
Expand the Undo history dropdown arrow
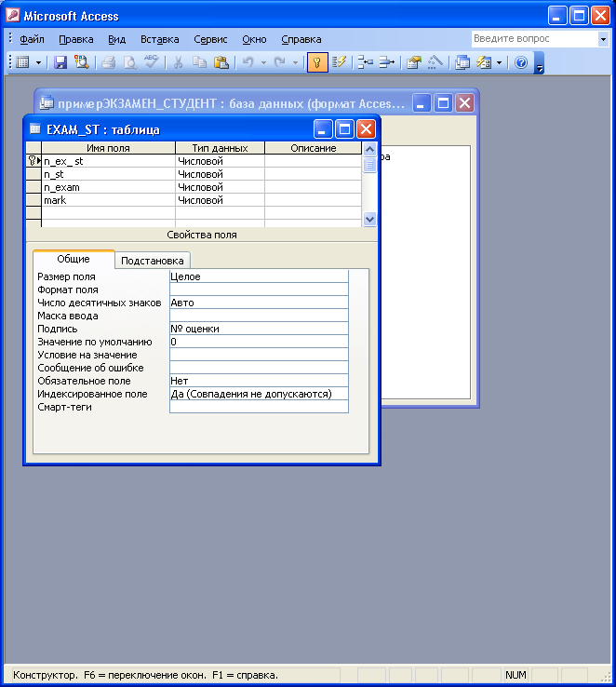[263, 62]
